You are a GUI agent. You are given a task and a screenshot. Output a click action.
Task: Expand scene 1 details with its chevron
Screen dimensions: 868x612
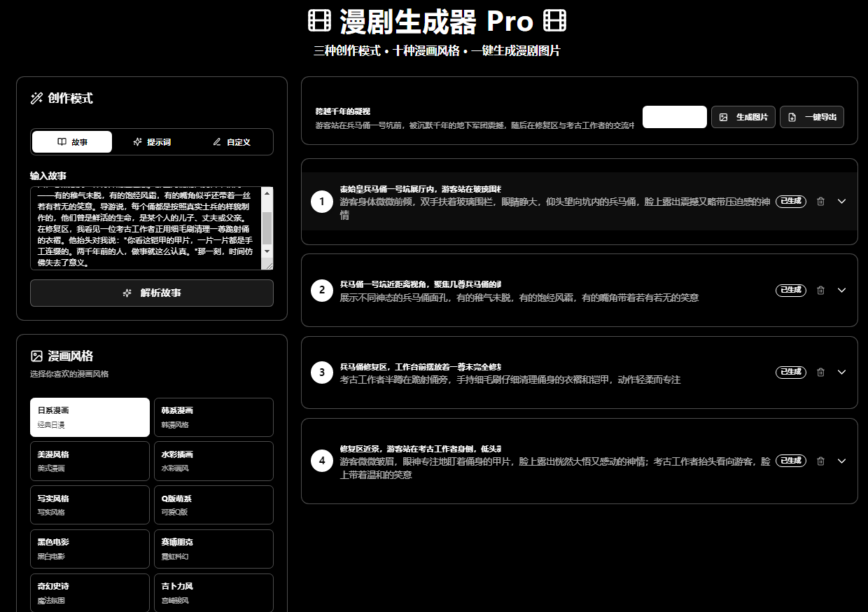(x=841, y=201)
